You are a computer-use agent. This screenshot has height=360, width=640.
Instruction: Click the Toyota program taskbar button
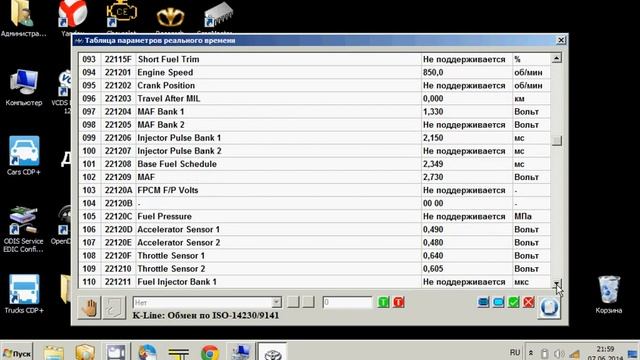(x=272, y=352)
